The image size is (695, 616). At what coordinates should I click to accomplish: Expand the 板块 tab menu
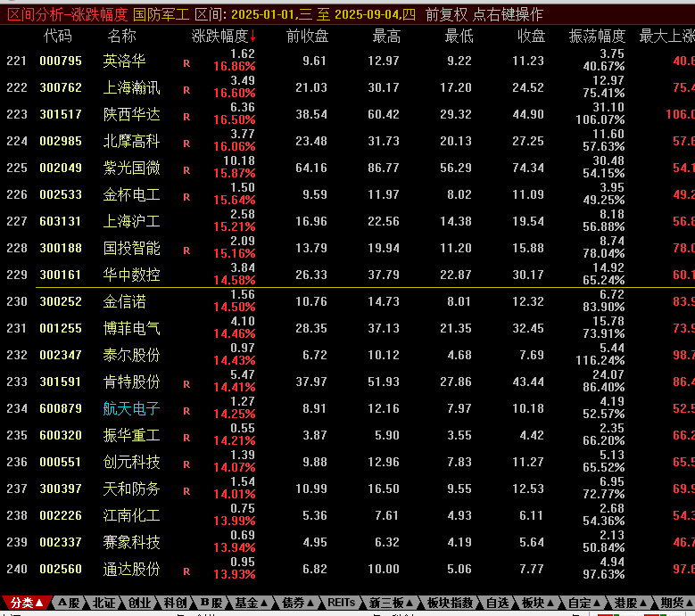[x=538, y=603]
